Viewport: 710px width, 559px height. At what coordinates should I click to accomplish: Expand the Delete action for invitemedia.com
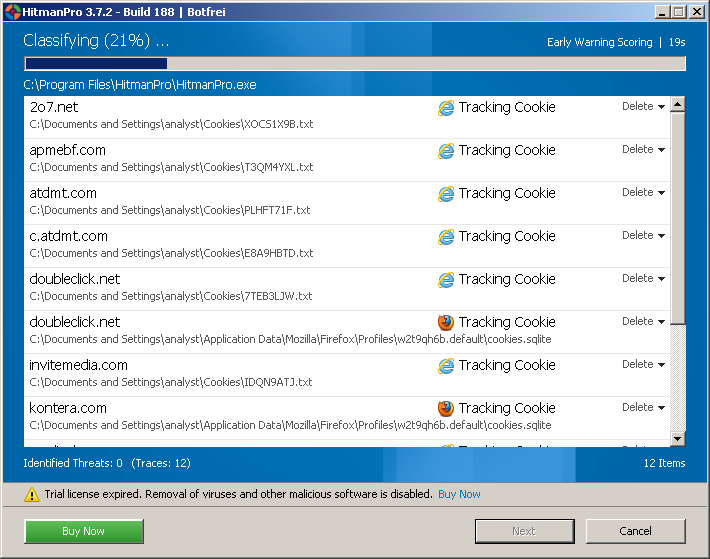(643, 364)
